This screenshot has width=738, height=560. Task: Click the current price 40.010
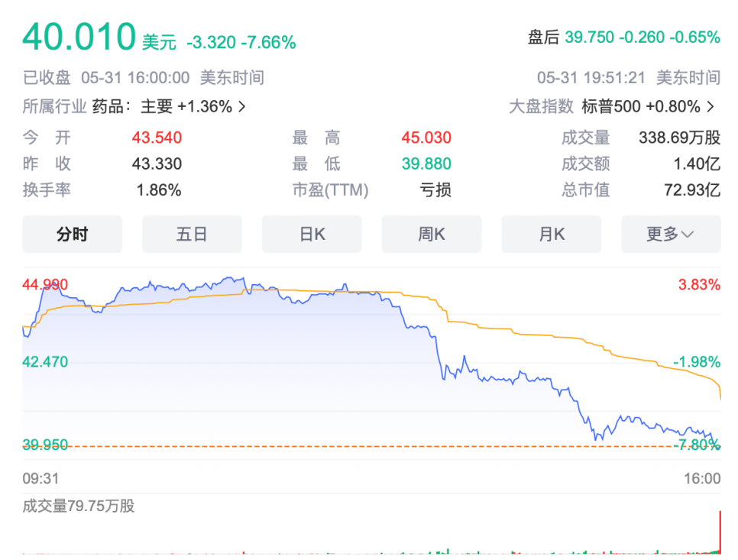[79, 37]
